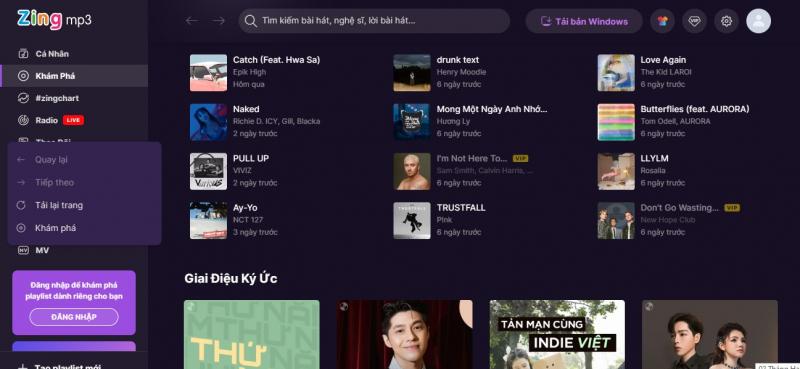
Task: Click the back arrow beside search
Action: pos(192,21)
